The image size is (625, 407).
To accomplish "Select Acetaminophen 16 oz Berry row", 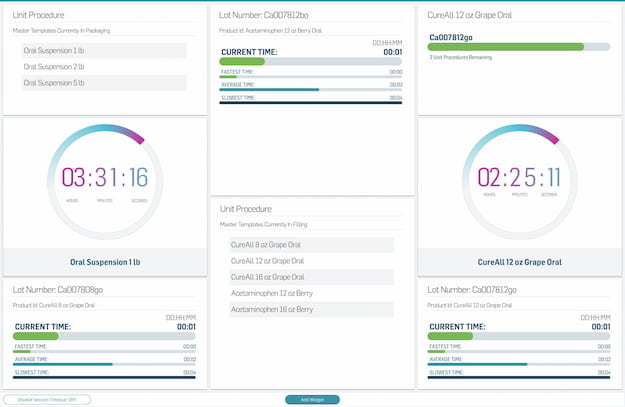I will 311,309.
